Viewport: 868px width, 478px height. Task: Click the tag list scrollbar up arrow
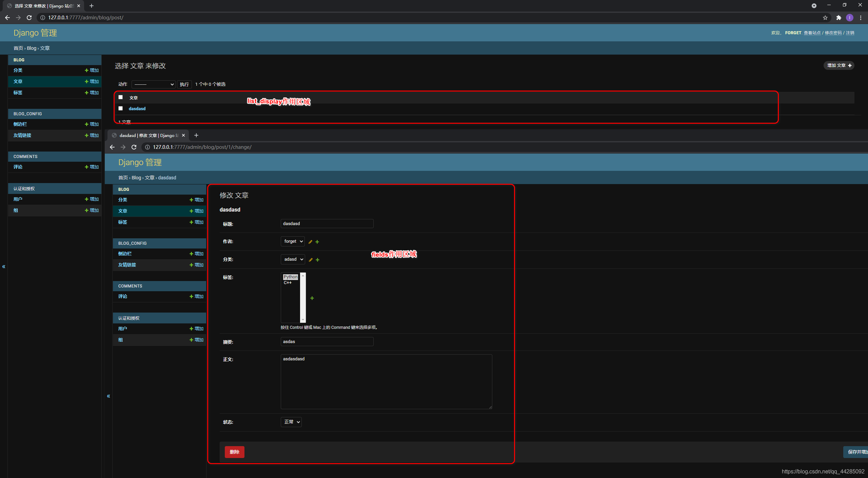click(x=303, y=275)
